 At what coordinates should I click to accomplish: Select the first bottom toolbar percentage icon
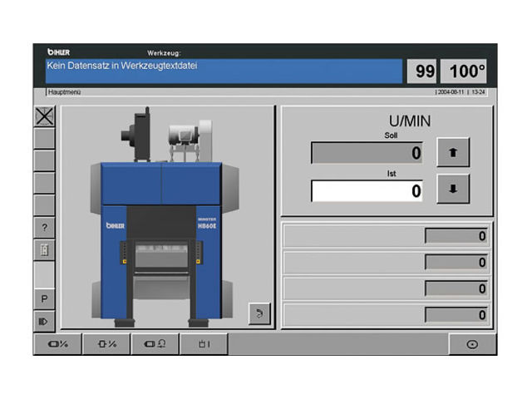click(57, 344)
